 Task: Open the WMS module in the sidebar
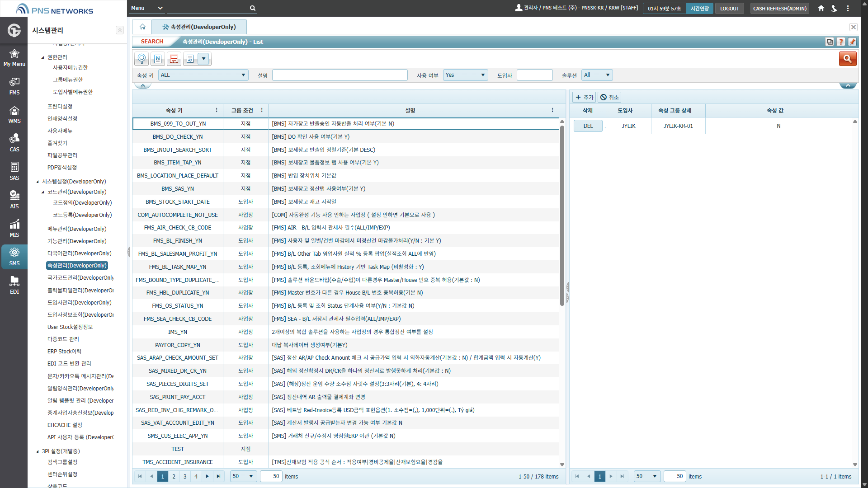tap(14, 115)
